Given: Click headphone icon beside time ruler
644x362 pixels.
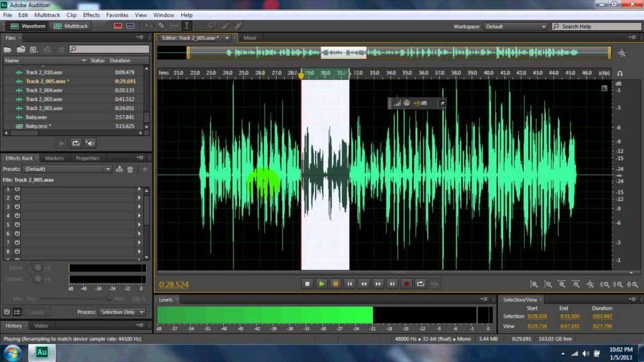Looking at the screenshot, I should 619,73.
